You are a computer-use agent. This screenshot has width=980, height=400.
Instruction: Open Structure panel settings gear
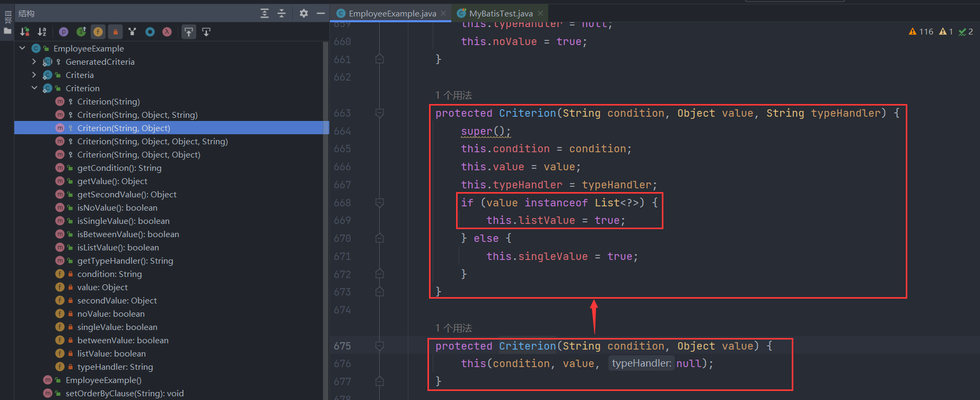(x=303, y=13)
